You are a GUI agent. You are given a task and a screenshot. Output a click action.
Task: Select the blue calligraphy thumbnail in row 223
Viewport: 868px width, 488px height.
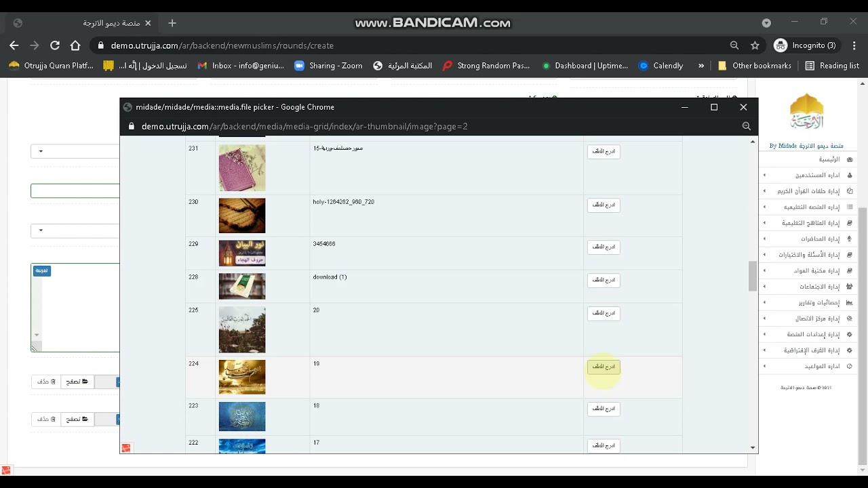click(242, 417)
